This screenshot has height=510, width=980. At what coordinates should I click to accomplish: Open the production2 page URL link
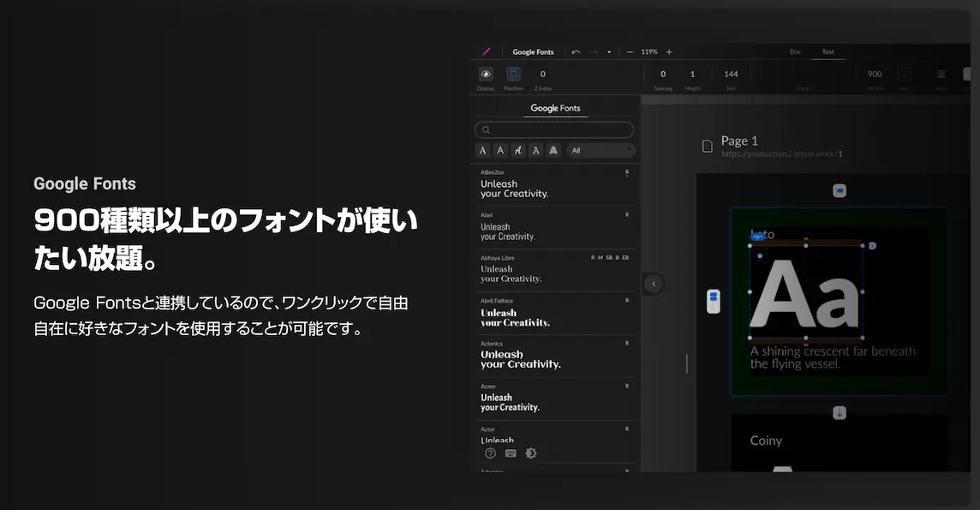(782, 153)
